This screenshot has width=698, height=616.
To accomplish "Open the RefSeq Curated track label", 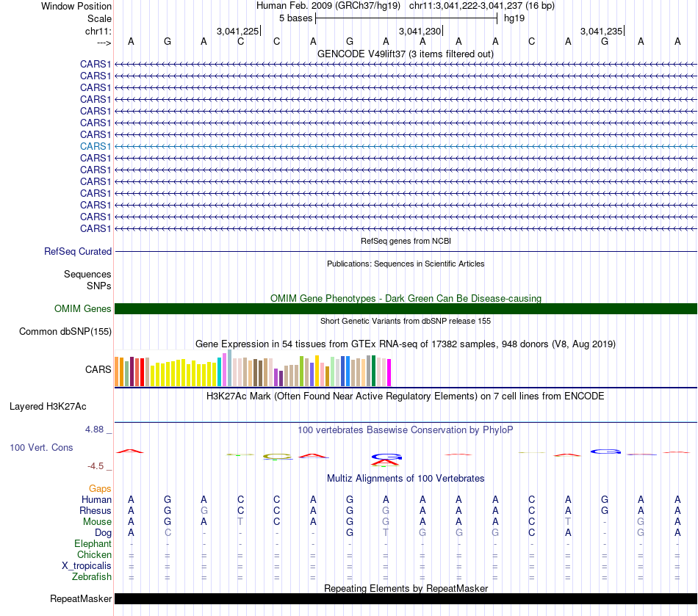I will [x=78, y=251].
